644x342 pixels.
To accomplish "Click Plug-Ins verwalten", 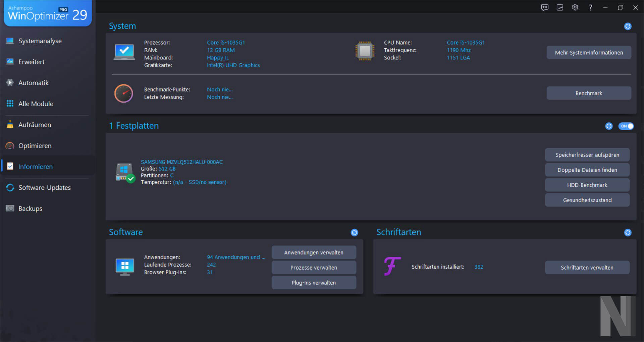I will tap(314, 283).
